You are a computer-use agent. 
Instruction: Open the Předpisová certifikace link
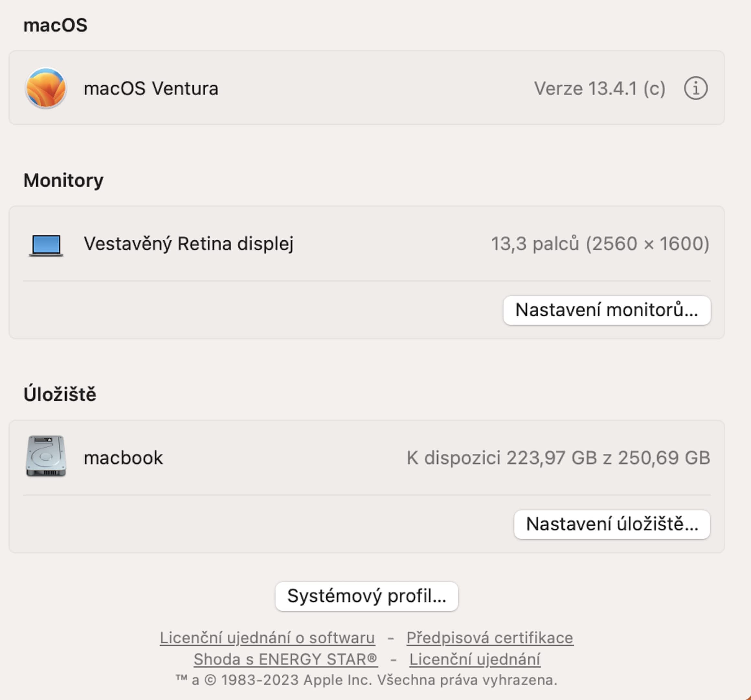pyautogui.click(x=490, y=638)
